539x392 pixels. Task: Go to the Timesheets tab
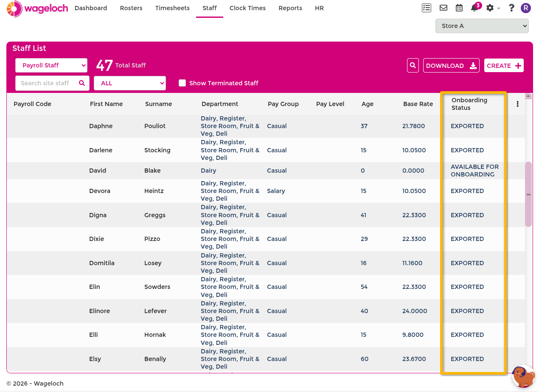[x=172, y=8]
